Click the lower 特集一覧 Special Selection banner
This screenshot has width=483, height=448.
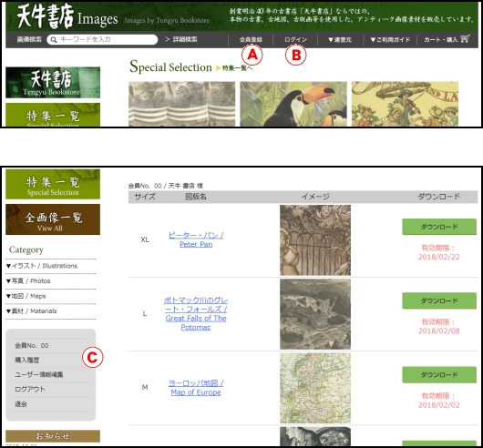pyautogui.click(x=53, y=184)
